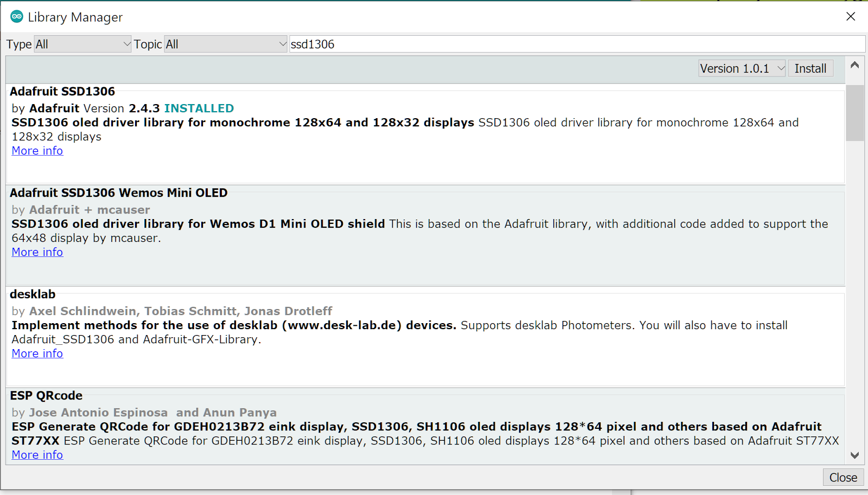Image resolution: width=868 pixels, height=495 pixels.
Task: Click the INSTALLED status text
Action: tap(199, 108)
